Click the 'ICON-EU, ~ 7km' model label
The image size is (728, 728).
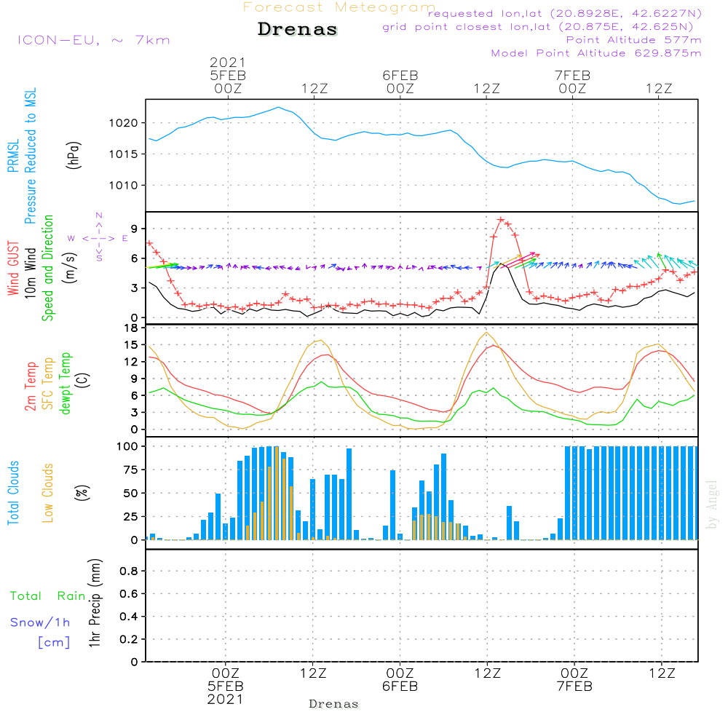pyautogui.click(x=94, y=40)
